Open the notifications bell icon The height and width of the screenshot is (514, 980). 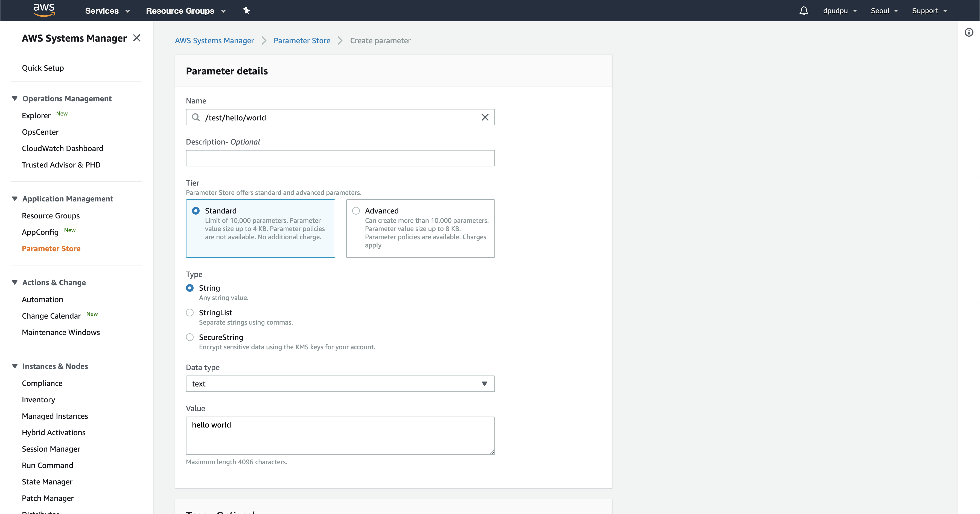(x=803, y=11)
